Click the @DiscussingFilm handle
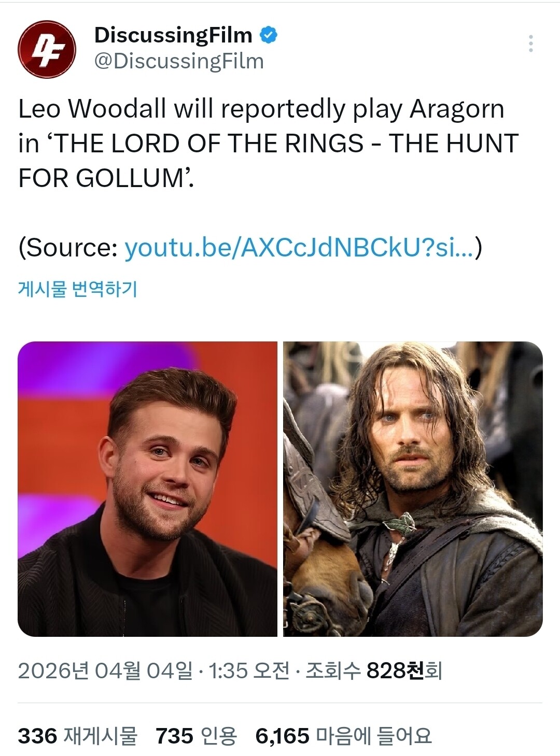 [179, 61]
